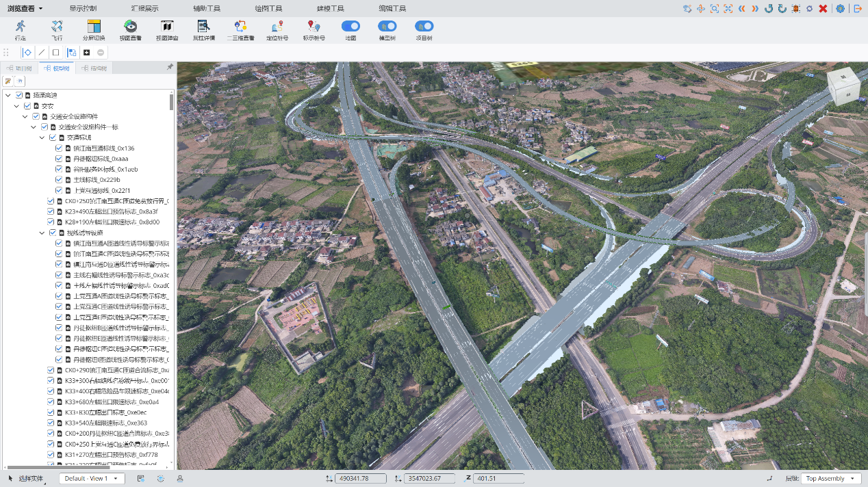Open the 属性详情 property details tool

coord(203,27)
